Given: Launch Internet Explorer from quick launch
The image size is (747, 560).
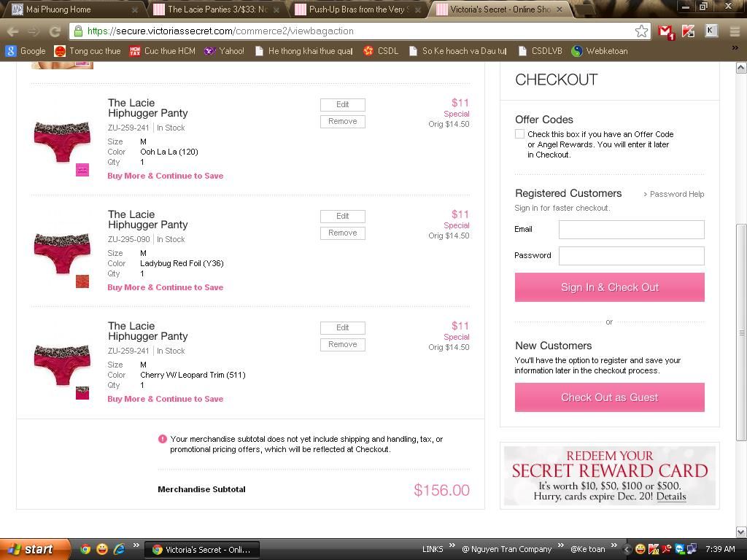Looking at the screenshot, I should click(x=119, y=549).
